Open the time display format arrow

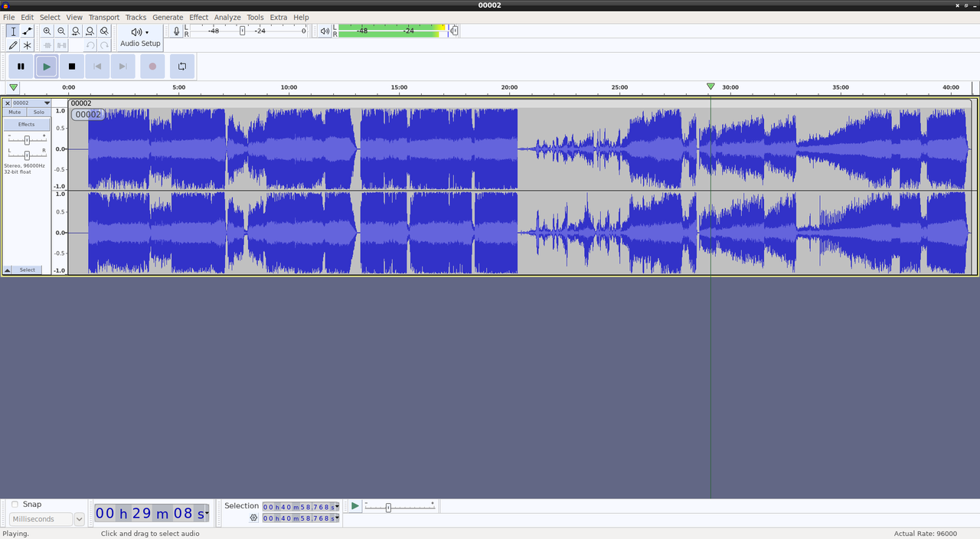coord(207,513)
